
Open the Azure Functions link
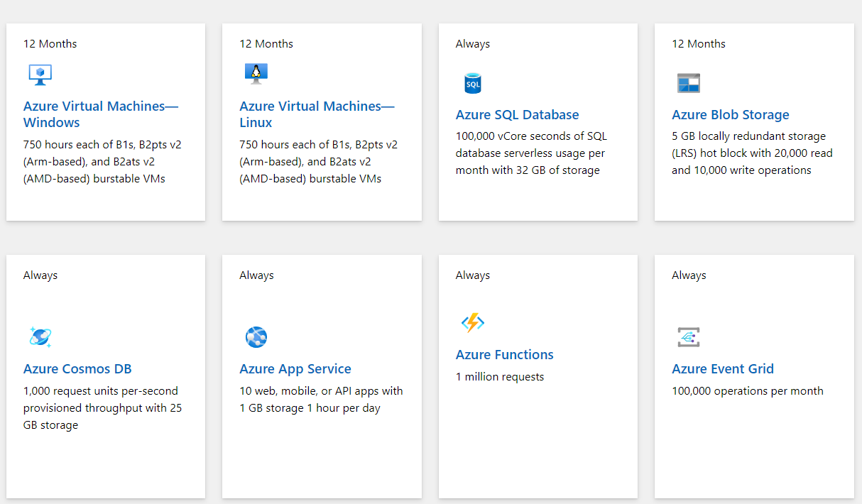point(505,354)
